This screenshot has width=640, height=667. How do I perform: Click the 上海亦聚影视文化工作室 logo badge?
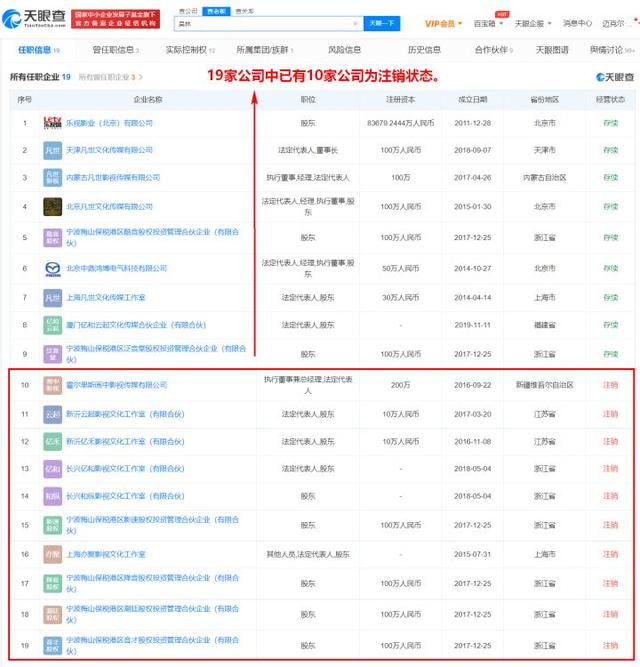click(53, 553)
